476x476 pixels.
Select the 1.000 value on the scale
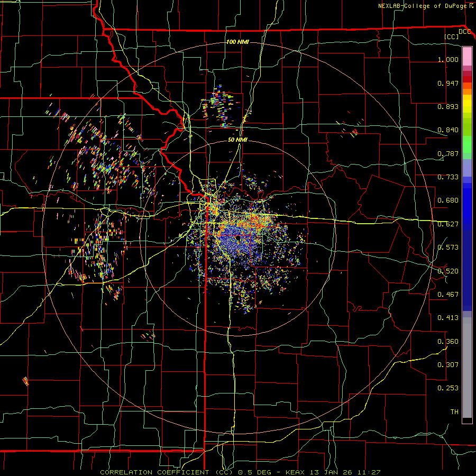[x=448, y=59]
